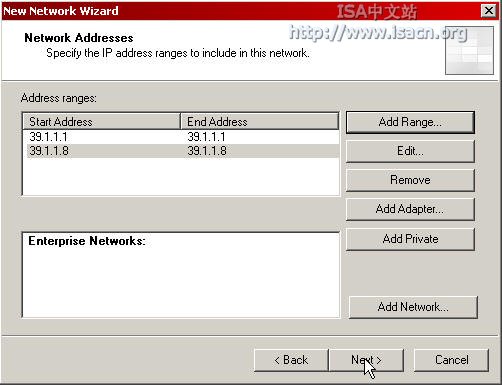Close the wizard with the X button

click(489, 11)
